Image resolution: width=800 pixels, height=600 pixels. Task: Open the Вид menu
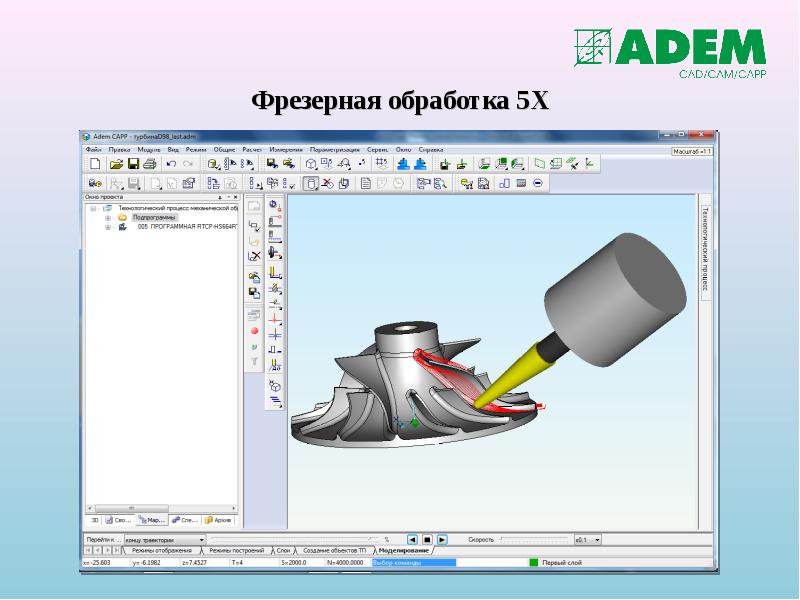[x=173, y=149]
